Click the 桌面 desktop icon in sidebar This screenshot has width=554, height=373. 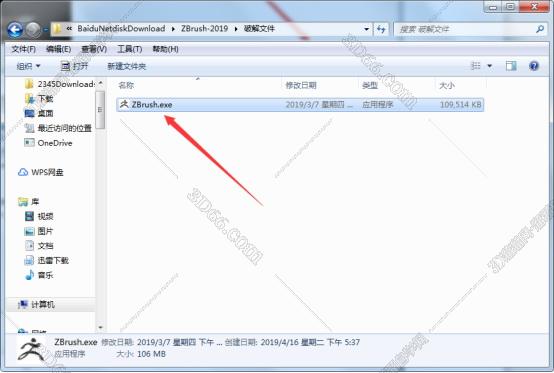[x=29, y=113]
